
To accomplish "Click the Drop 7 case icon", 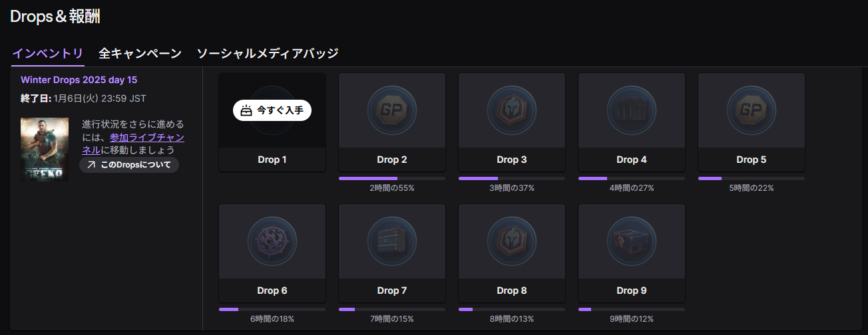I will click(x=391, y=241).
